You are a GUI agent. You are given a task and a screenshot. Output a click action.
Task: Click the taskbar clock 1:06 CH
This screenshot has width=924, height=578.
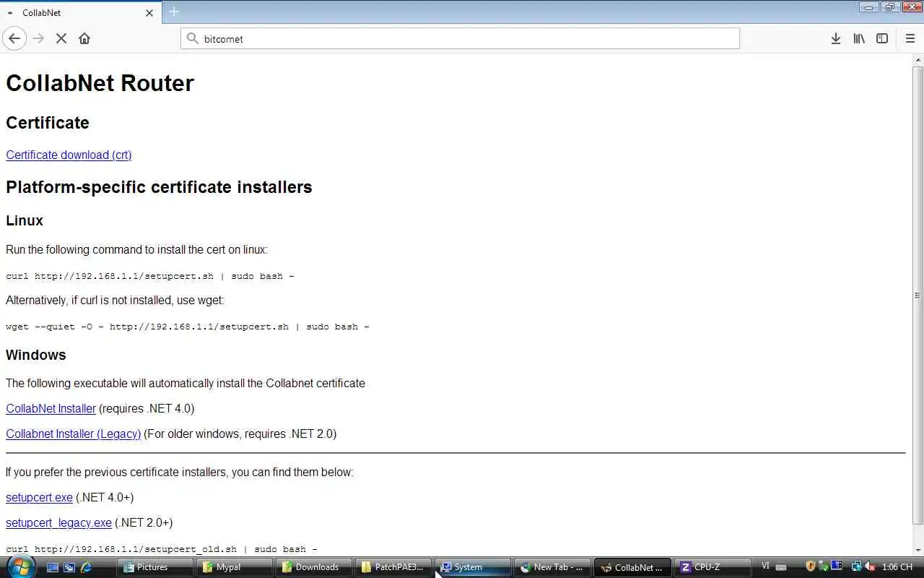[897, 567]
